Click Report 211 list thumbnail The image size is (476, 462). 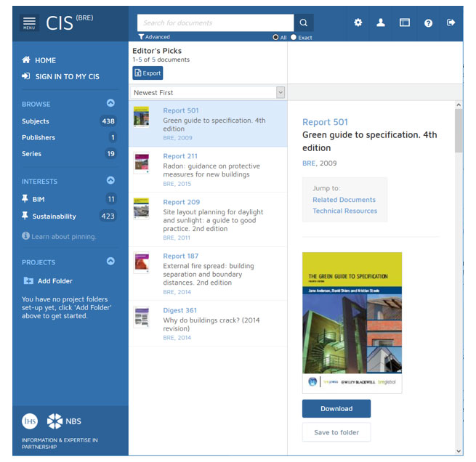142,163
